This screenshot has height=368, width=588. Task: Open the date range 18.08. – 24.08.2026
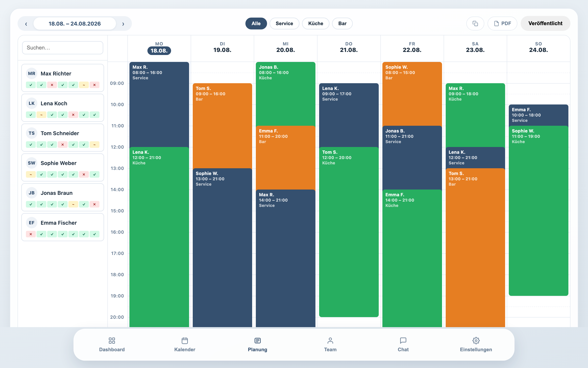click(75, 24)
